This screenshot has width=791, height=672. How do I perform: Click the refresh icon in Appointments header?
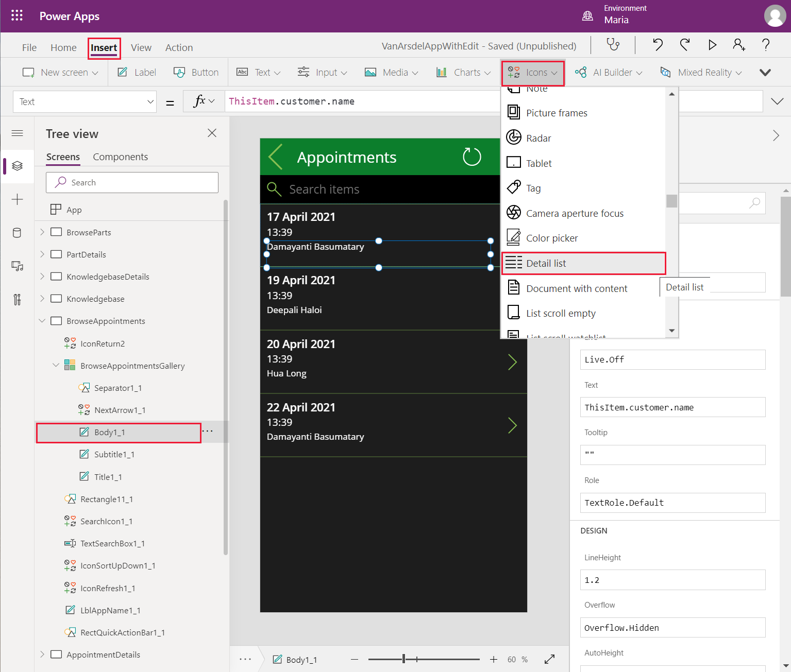pos(472,157)
